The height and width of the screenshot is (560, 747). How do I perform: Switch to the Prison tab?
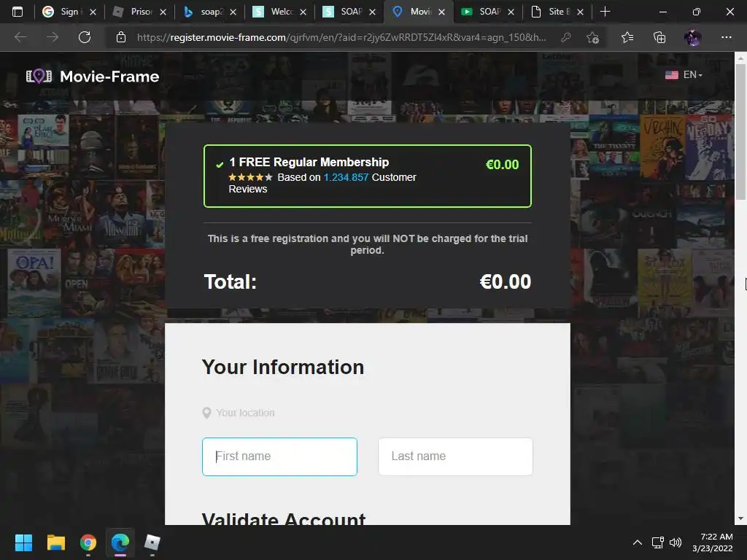pyautogui.click(x=139, y=12)
